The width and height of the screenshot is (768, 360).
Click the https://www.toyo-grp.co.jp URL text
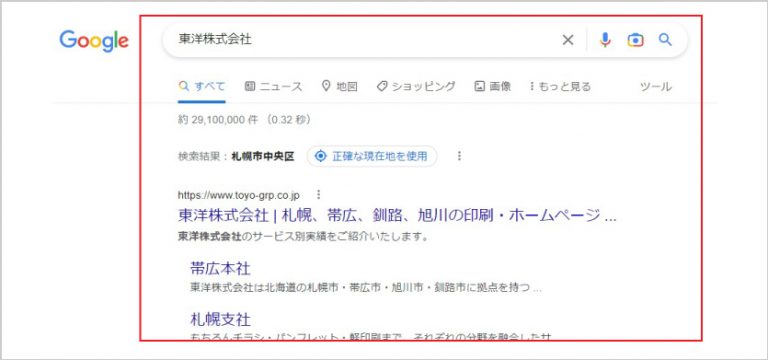coord(239,195)
